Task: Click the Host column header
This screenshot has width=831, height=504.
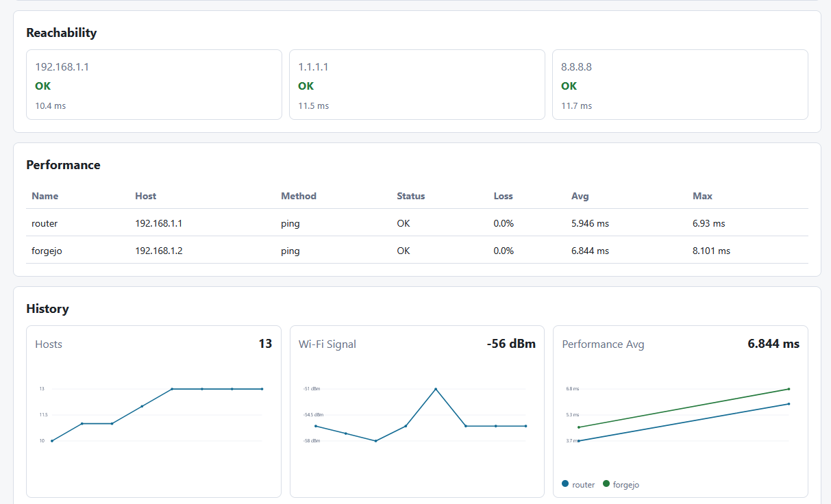Action: (146, 196)
